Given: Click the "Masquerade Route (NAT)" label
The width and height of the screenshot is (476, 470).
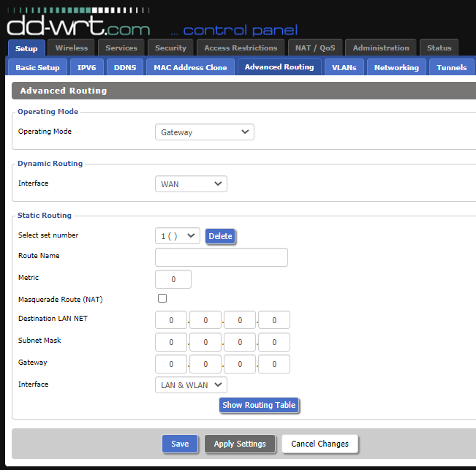Looking at the screenshot, I should pos(61,299).
